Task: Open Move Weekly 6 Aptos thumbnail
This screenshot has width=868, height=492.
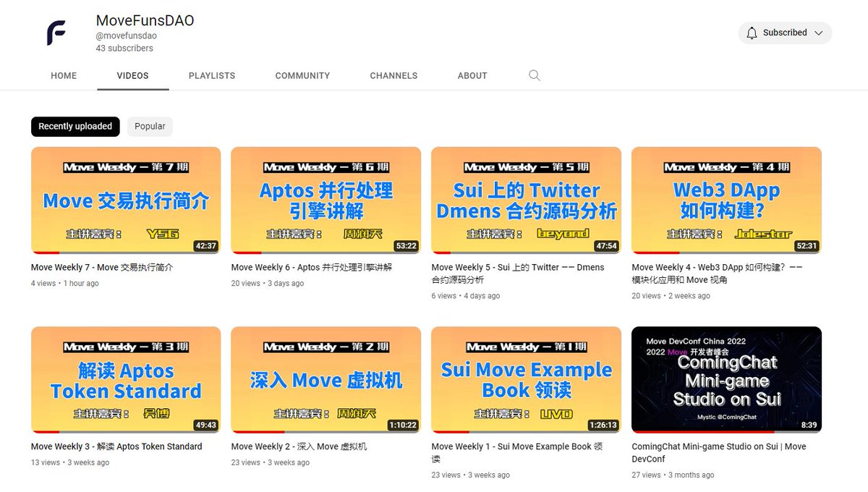Action: point(326,200)
